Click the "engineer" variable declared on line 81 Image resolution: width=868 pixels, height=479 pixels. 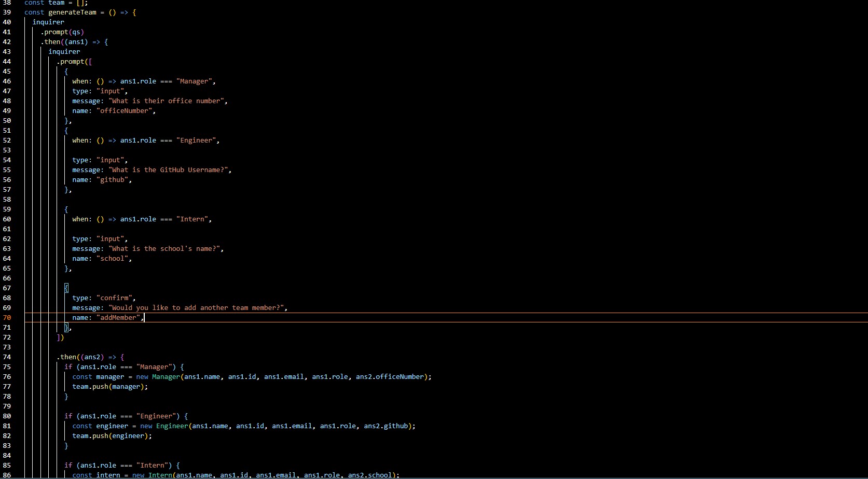point(112,426)
